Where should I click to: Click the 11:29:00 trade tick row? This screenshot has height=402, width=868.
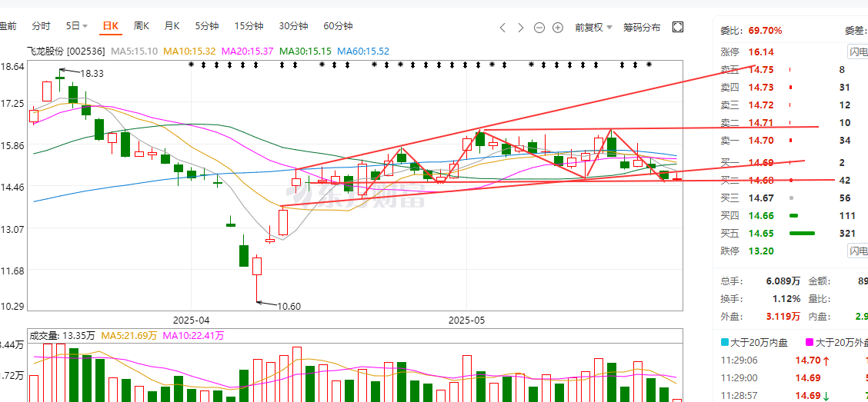click(794, 378)
